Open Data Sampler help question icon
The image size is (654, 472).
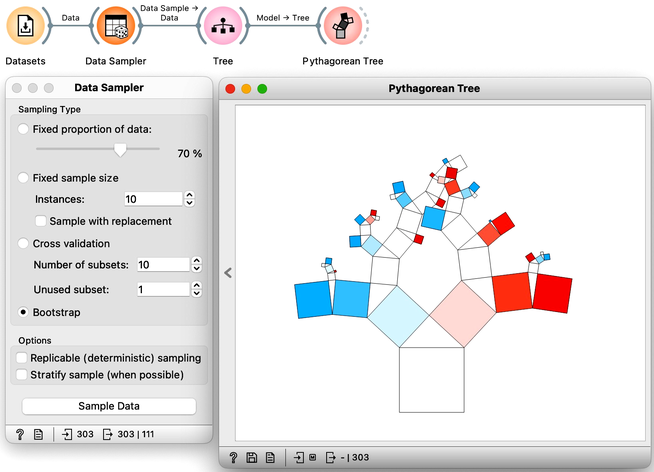(20, 434)
